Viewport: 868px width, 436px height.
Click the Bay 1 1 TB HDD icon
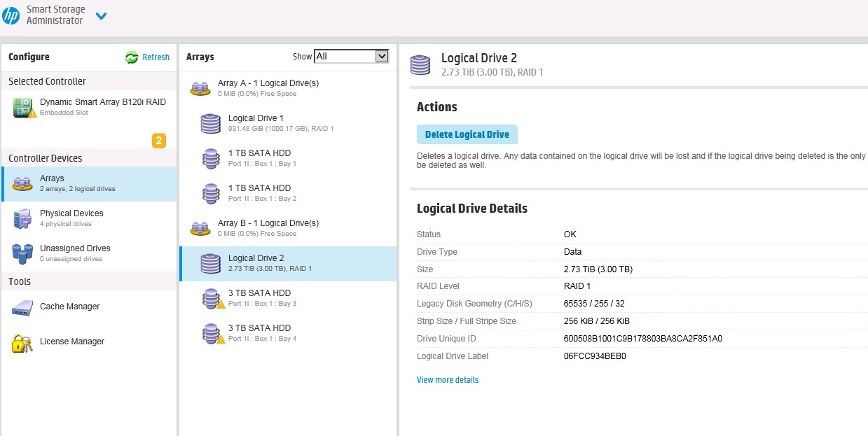click(211, 158)
